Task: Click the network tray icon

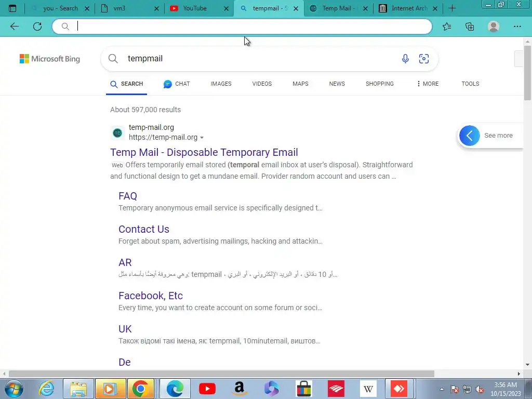Action: pyautogui.click(x=467, y=390)
